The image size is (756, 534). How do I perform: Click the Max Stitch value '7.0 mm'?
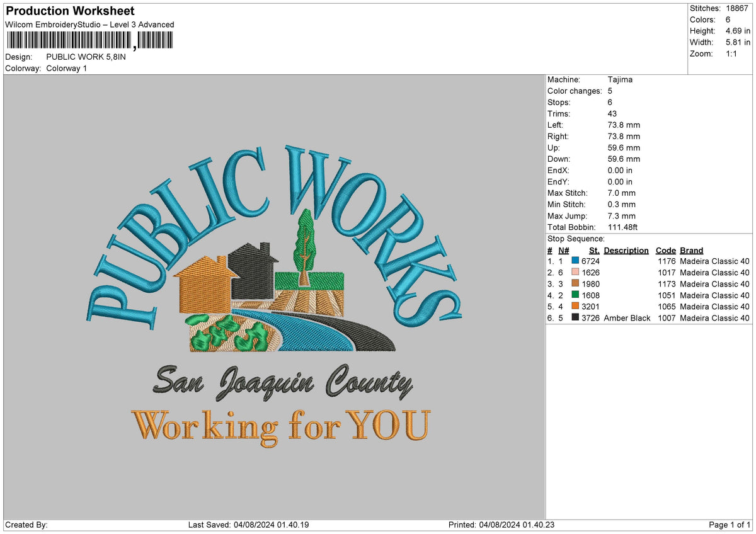click(x=621, y=193)
